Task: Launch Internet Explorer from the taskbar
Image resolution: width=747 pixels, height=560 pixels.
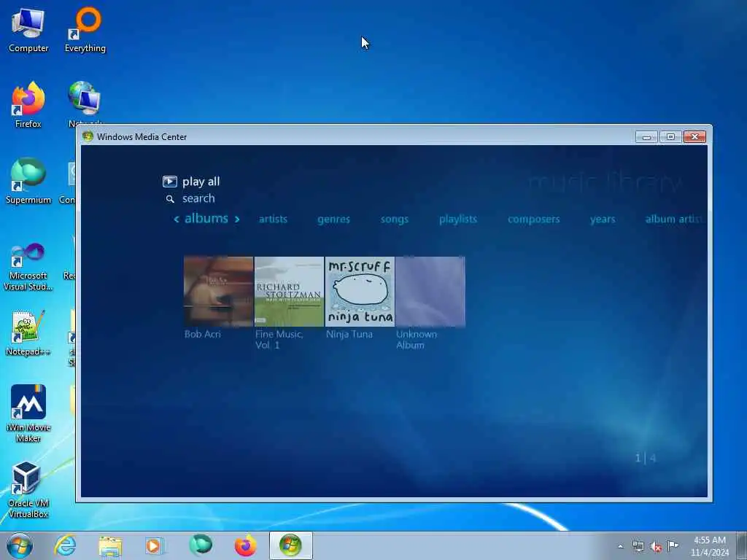Action: click(x=65, y=545)
